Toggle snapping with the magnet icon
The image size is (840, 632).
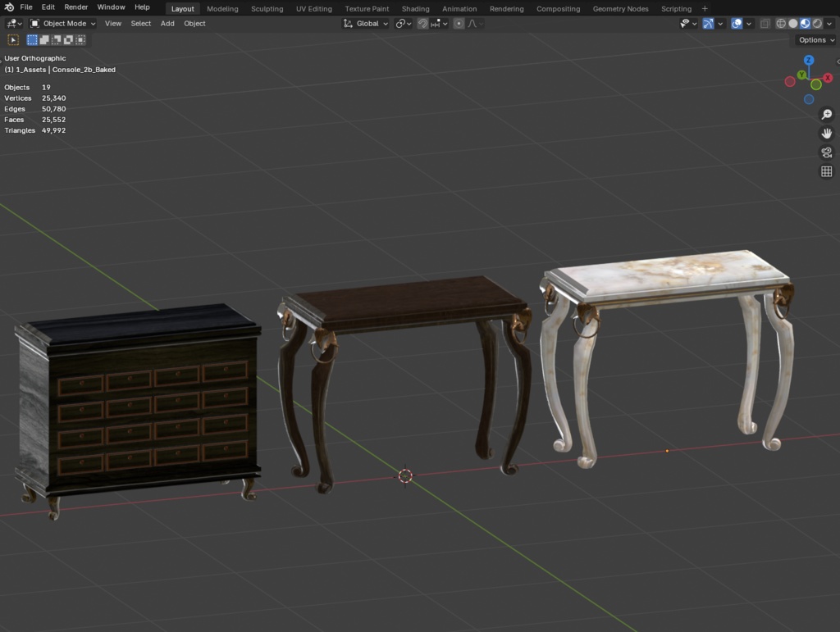[422, 23]
